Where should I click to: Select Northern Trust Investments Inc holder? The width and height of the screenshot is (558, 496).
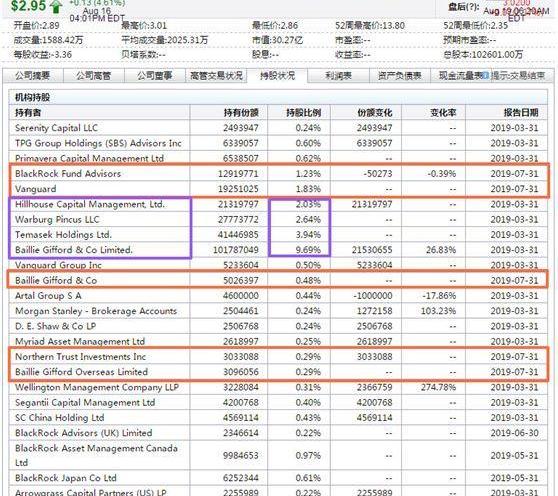(80, 357)
